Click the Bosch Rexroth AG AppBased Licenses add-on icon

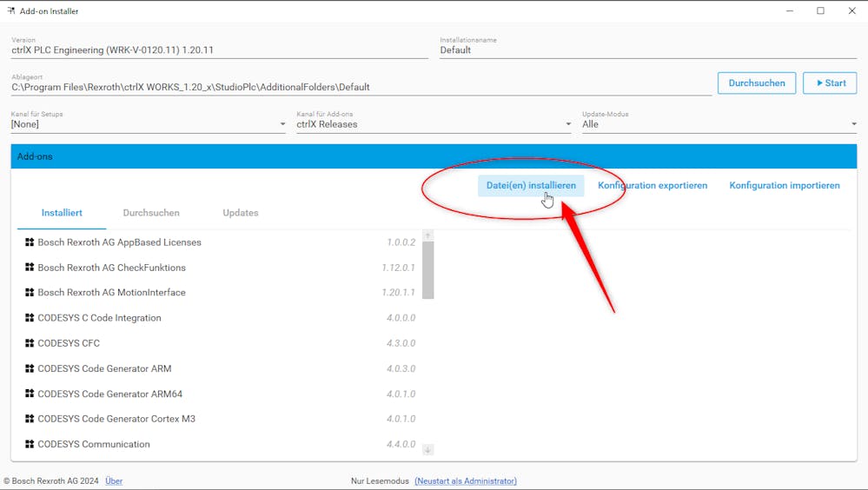click(30, 242)
